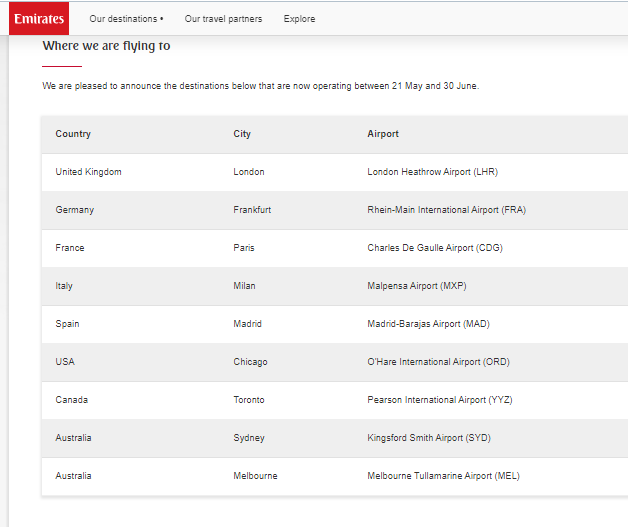This screenshot has height=527, width=628.
Task: Select the USA cell
Action: [65, 362]
